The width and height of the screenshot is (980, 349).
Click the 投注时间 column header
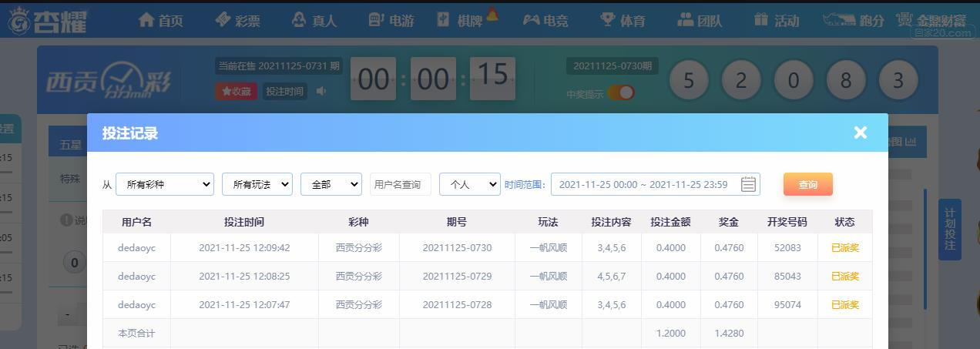point(244,222)
